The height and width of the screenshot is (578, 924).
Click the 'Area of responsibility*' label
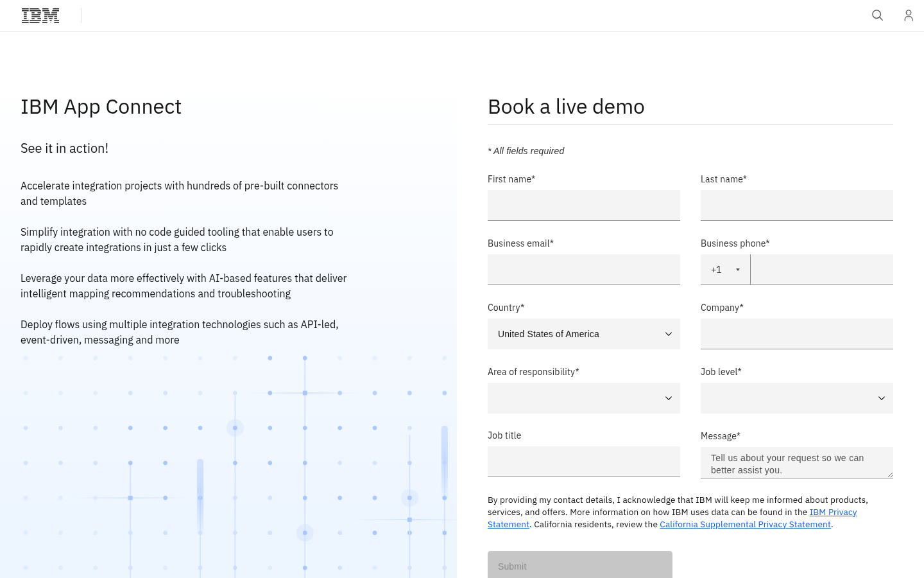533,372
